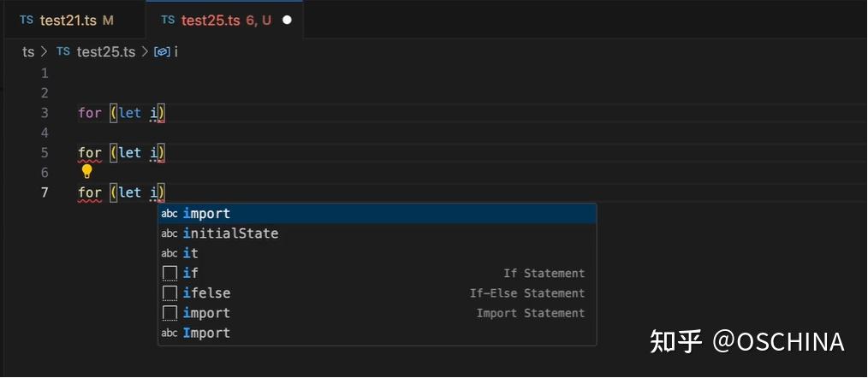
Task: Click the yellow lightbulb quick-fix icon
Action: point(86,171)
